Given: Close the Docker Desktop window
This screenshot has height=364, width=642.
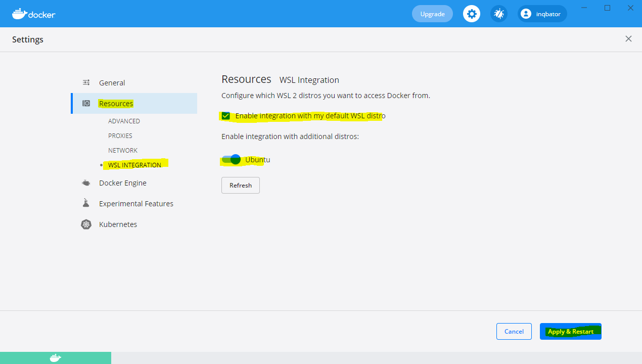Looking at the screenshot, I should (630, 8).
